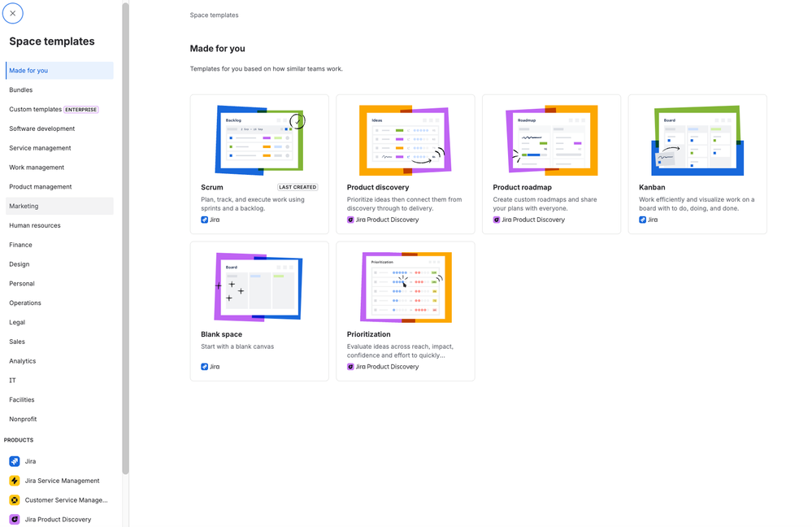The height and width of the screenshot is (527, 812).
Task: Open the Finance category
Action: [x=59, y=245]
